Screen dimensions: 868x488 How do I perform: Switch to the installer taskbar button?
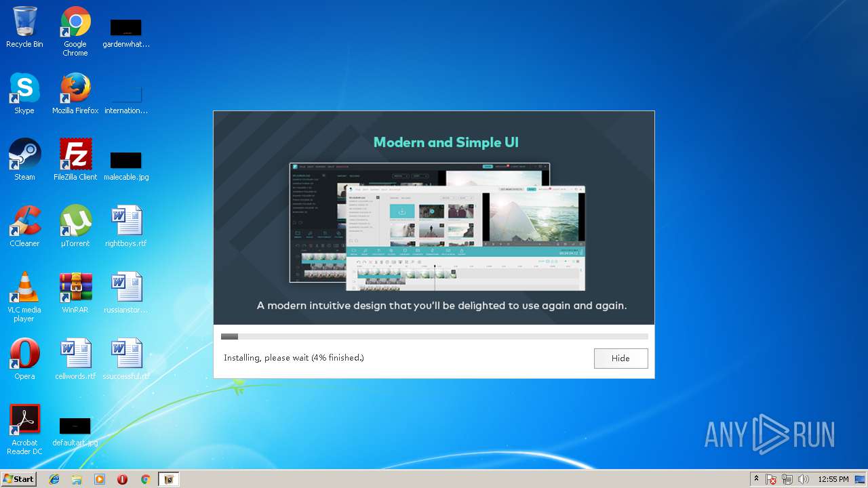click(x=168, y=479)
